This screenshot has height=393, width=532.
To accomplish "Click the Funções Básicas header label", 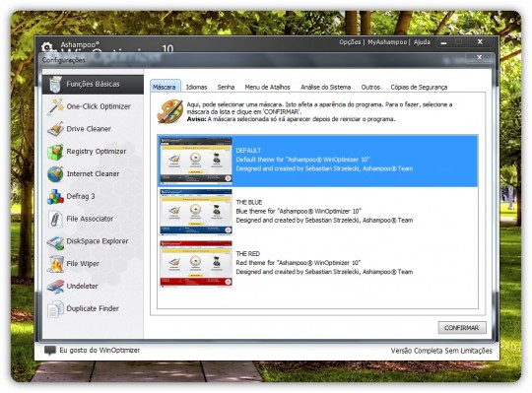I will coord(93,84).
